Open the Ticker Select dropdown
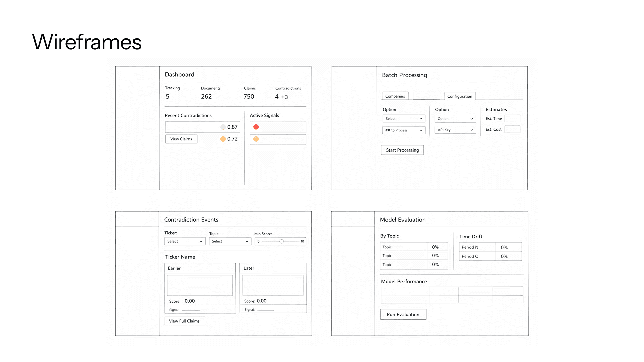This screenshot has width=644, height=362. pyautogui.click(x=185, y=241)
